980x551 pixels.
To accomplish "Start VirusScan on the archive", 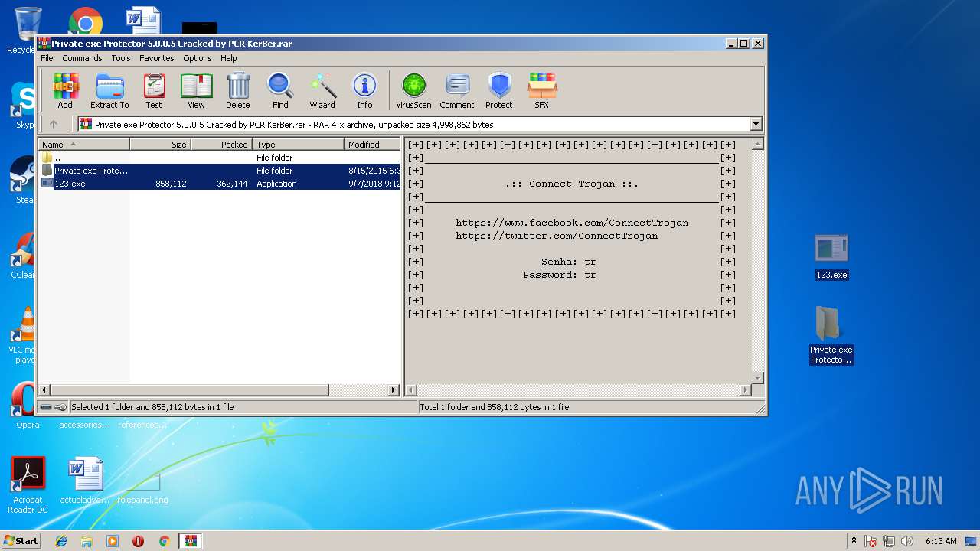I will pos(413,91).
